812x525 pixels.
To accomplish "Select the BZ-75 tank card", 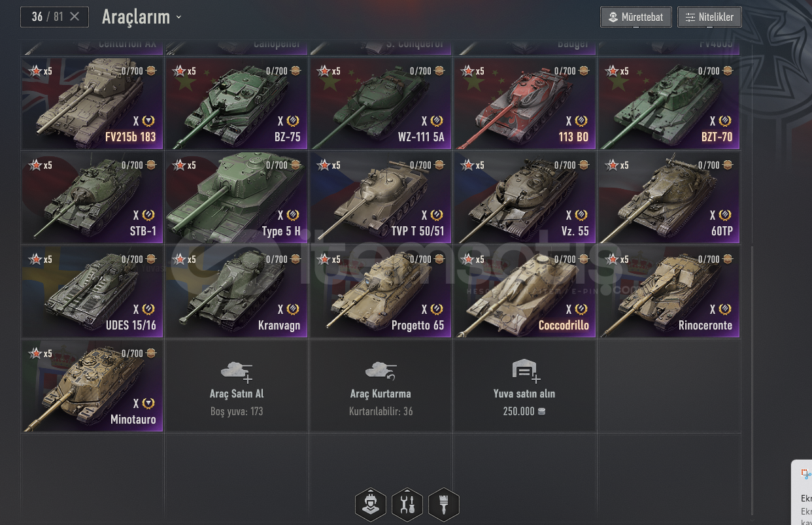I will click(237, 103).
